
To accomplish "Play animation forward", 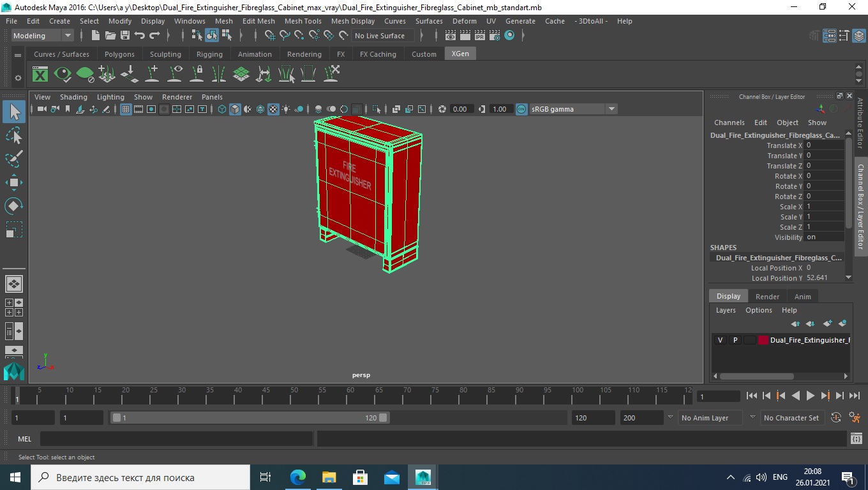I will (810, 396).
